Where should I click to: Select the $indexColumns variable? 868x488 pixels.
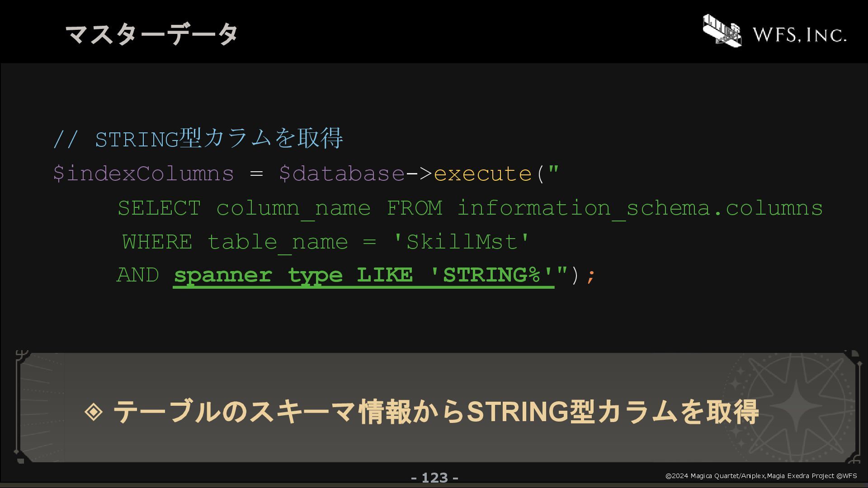coord(144,174)
